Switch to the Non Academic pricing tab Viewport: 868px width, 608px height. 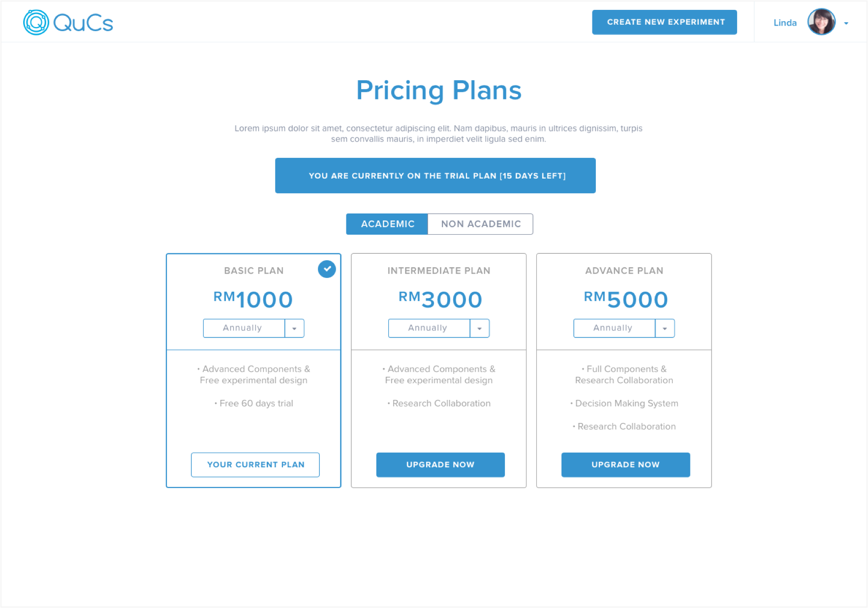[x=480, y=224]
